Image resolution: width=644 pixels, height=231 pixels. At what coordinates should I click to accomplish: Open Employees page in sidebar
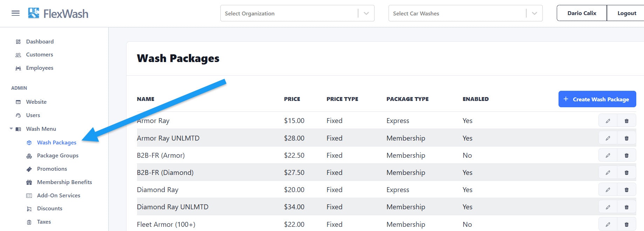40,68
